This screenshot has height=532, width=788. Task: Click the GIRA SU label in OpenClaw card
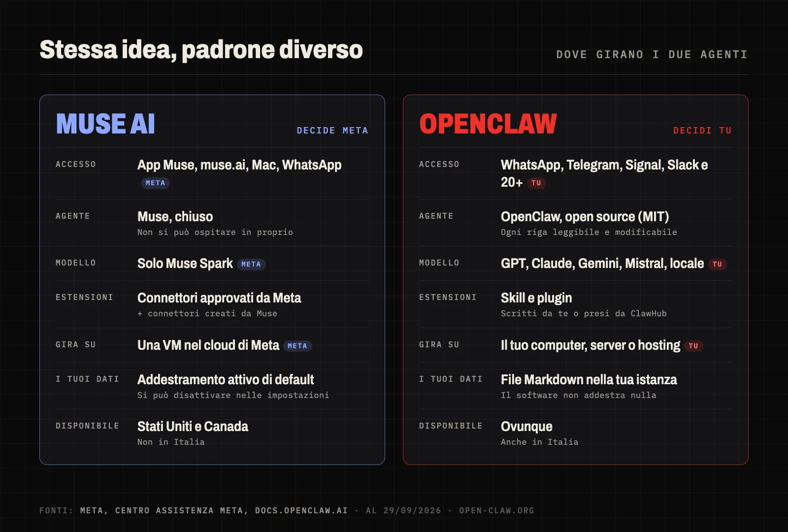pos(439,344)
